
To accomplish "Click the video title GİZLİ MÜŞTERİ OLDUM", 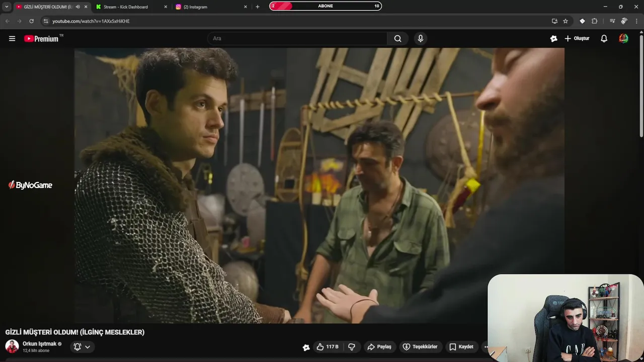I will click(x=75, y=332).
